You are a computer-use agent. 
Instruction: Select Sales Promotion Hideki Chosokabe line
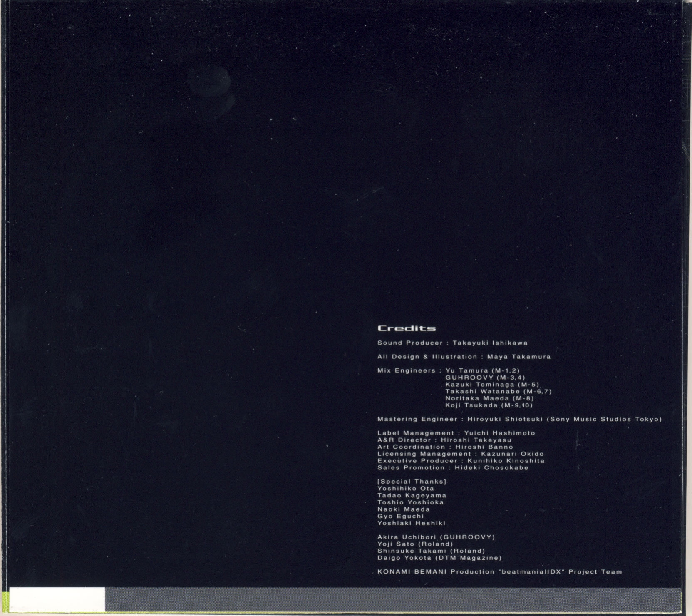(x=453, y=468)
